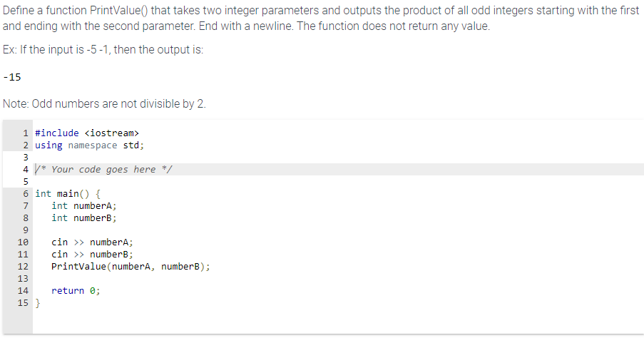Screen dimensions: 644x343
Task: Click the 'int numberB;' declaration
Action: (x=84, y=217)
